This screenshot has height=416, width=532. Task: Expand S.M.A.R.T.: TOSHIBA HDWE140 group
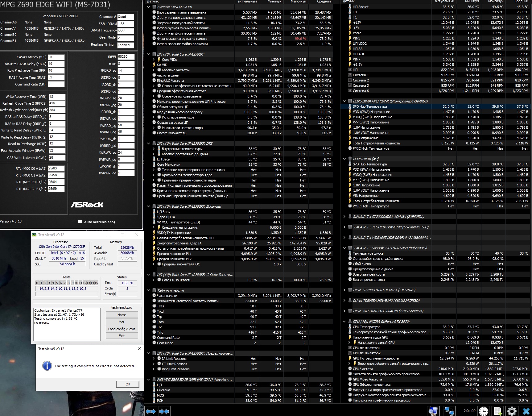point(344,227)
